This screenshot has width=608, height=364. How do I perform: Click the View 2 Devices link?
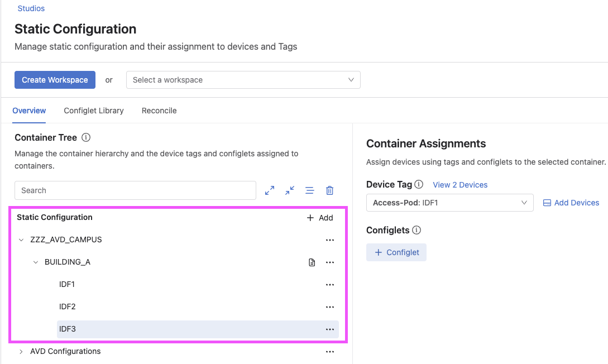point(460,185)
